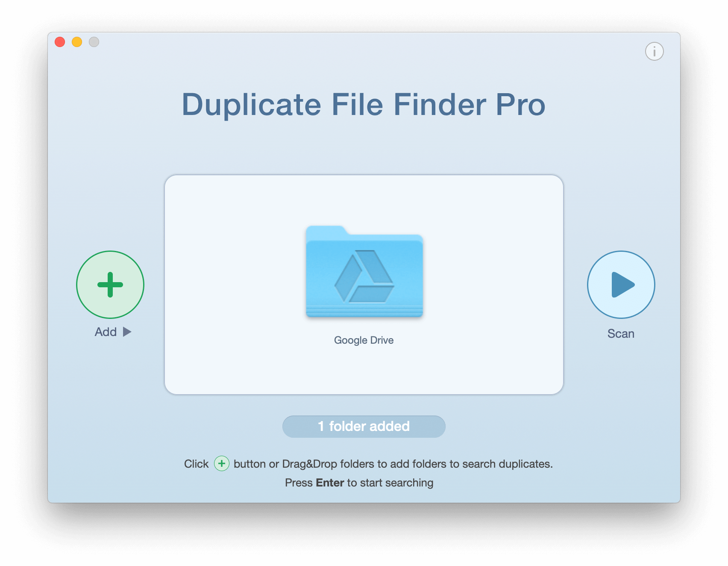Screen dimensions: 728x566
Task: Click the 'Google Drive' folder name label
Action: click(364, 340)
